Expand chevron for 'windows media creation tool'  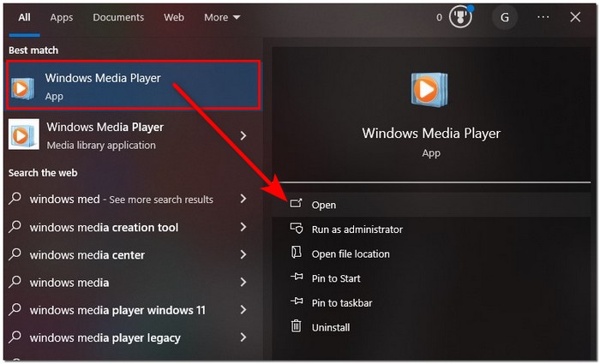tap(243, 227)
